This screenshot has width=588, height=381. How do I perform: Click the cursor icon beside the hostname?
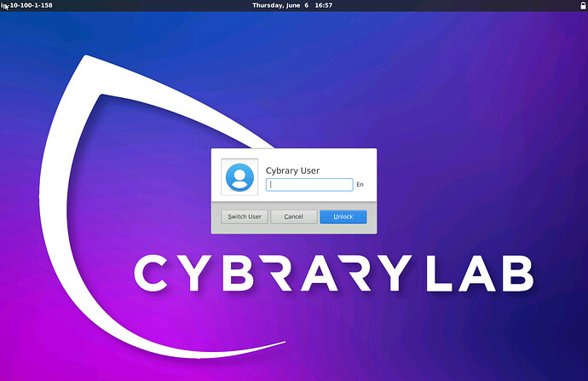(x=4, y=6)
